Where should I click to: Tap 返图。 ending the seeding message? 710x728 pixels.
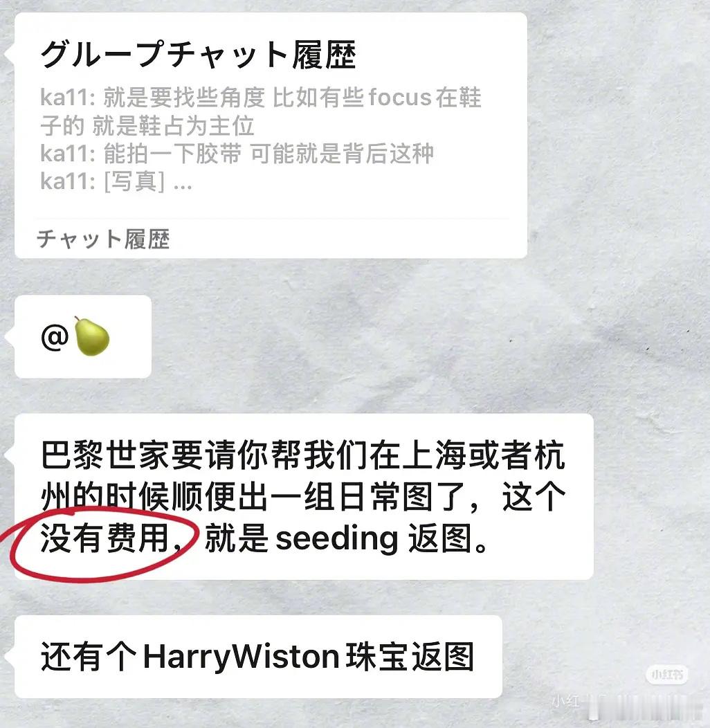coord(448,538)
